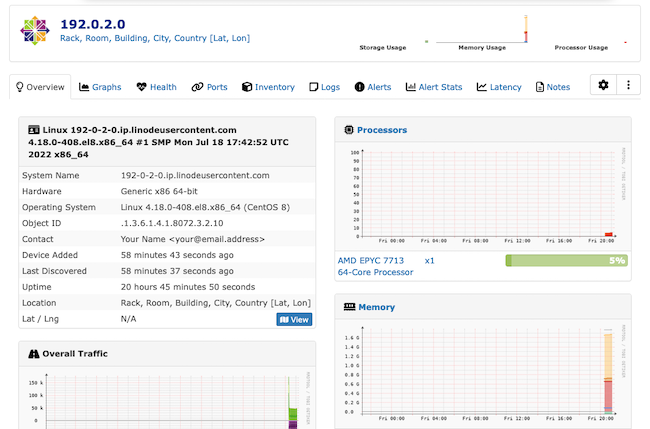Click the 5% processor usage bar

tap(566, 260)
